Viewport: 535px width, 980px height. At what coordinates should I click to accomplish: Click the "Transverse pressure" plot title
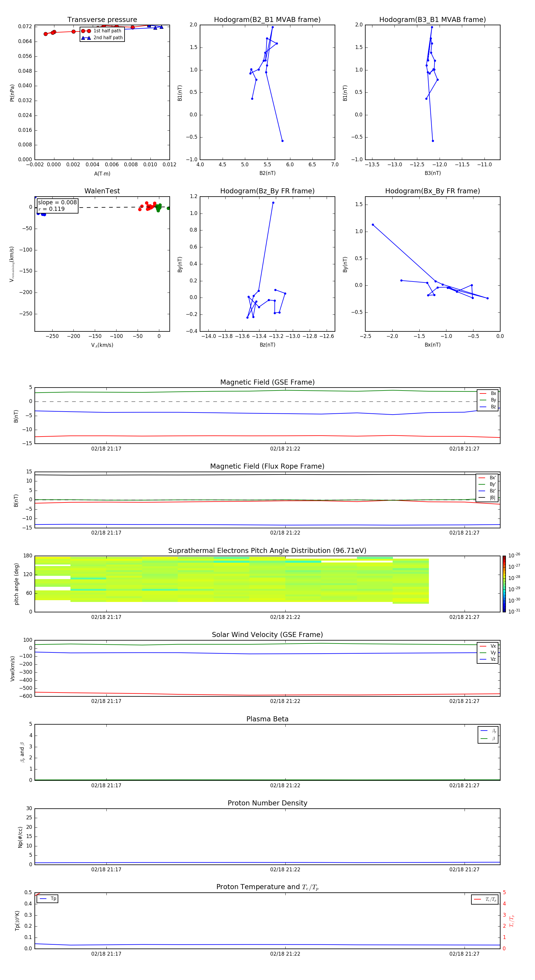pos(102,19)
